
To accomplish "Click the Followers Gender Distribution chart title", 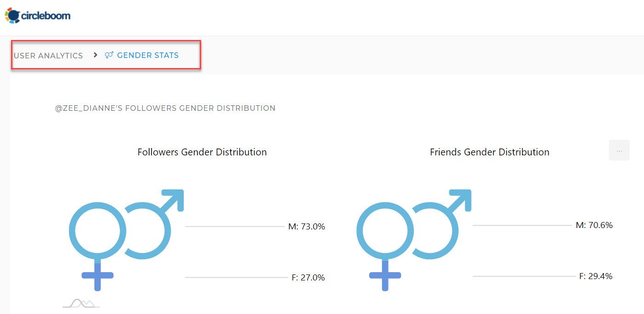I will pos(202,152).
